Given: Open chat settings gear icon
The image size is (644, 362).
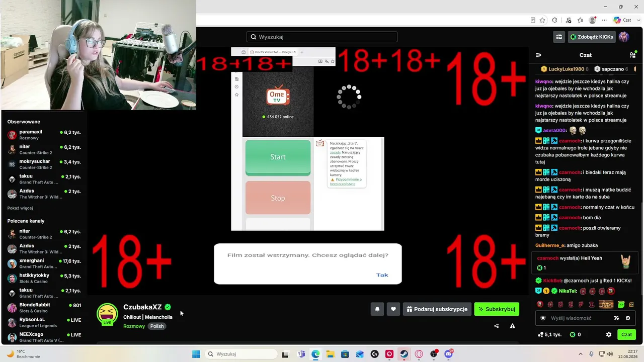Looking at the screenshot, I should click(x=609, y=334).
